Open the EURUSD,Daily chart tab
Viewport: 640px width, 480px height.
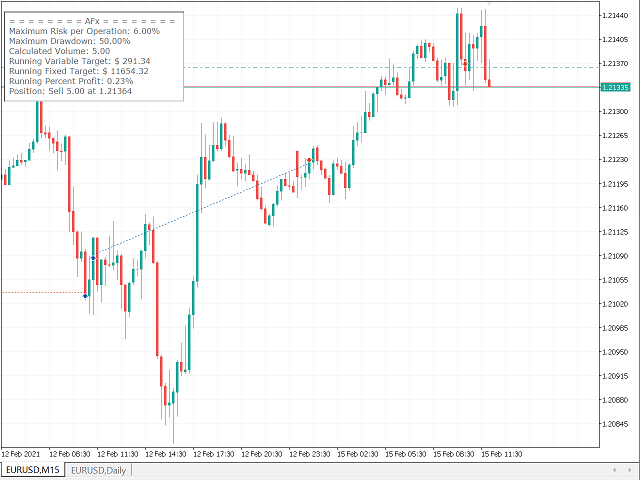tap(98, 471)
